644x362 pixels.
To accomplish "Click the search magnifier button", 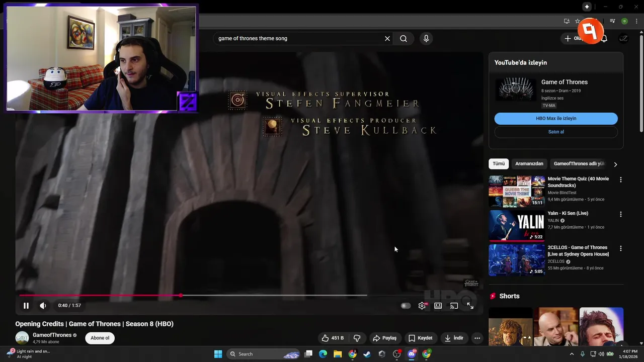I will (404, 39).
